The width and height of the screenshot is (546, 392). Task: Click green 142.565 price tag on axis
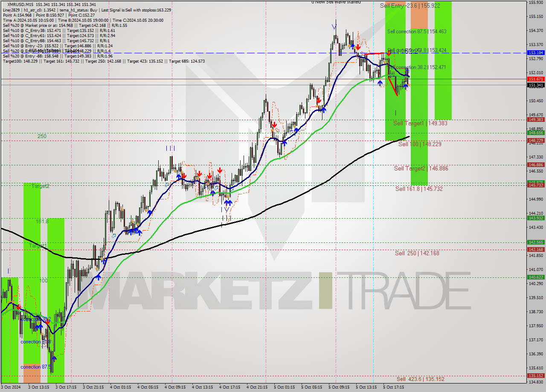(x=536, y=242)
